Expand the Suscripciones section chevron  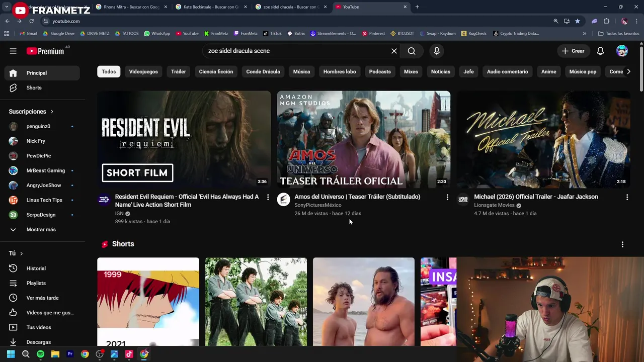pyautogui.click(x=52, y=112)
